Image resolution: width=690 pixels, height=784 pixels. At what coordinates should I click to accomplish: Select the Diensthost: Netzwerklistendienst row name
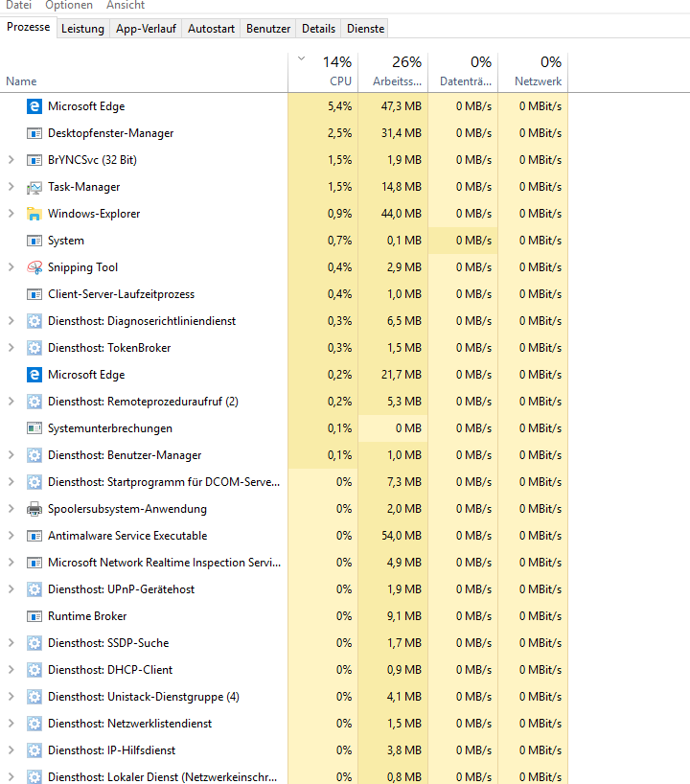pyautogui.click(x=129, y=724)
